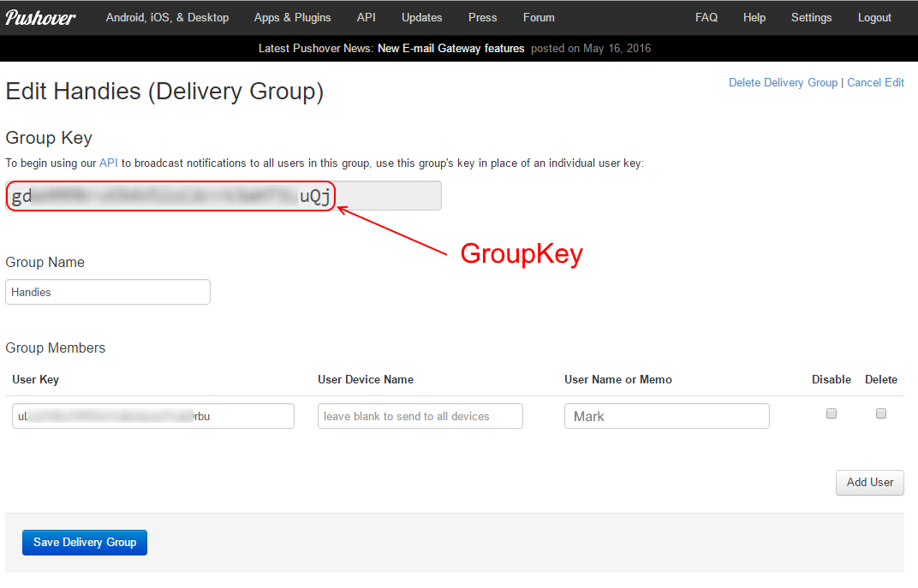Click the Disable column header
The height and width of the screenshot is (588, 918).
point(832,380)
